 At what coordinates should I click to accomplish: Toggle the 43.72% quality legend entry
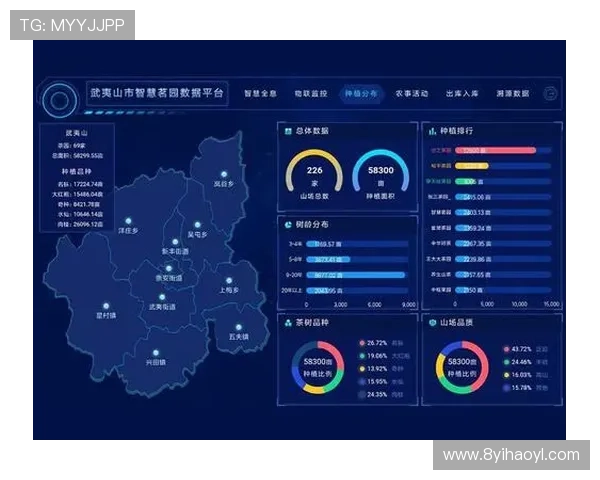coord(526,349)
